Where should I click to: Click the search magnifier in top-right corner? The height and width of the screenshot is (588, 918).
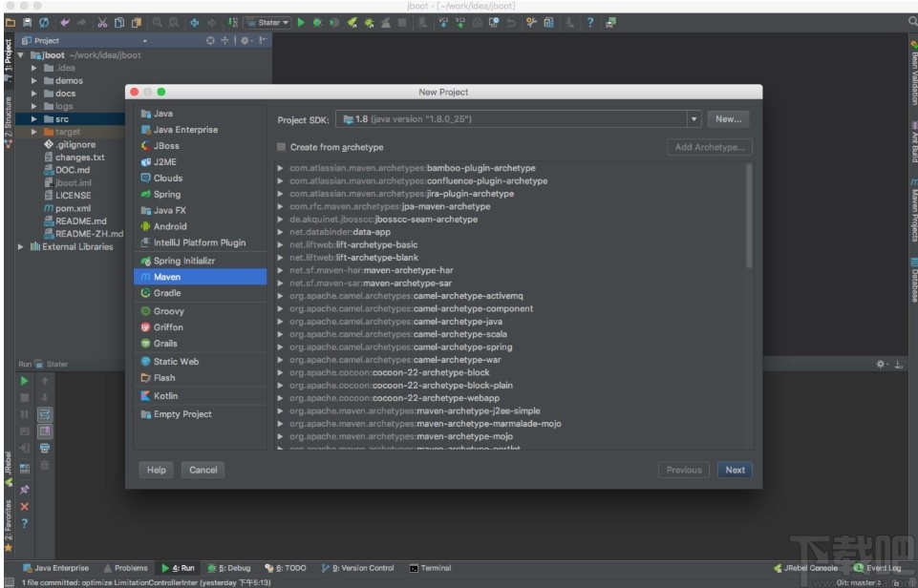point(910,22)
